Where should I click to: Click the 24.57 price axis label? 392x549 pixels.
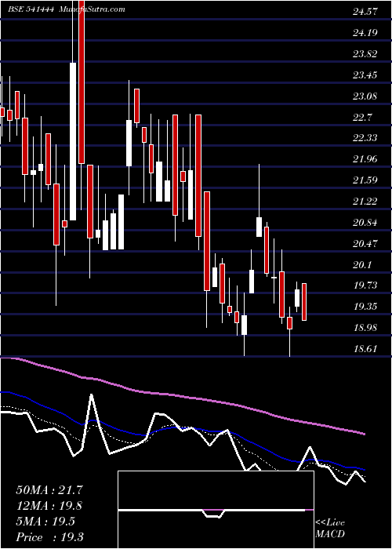[x=365, y=12]
